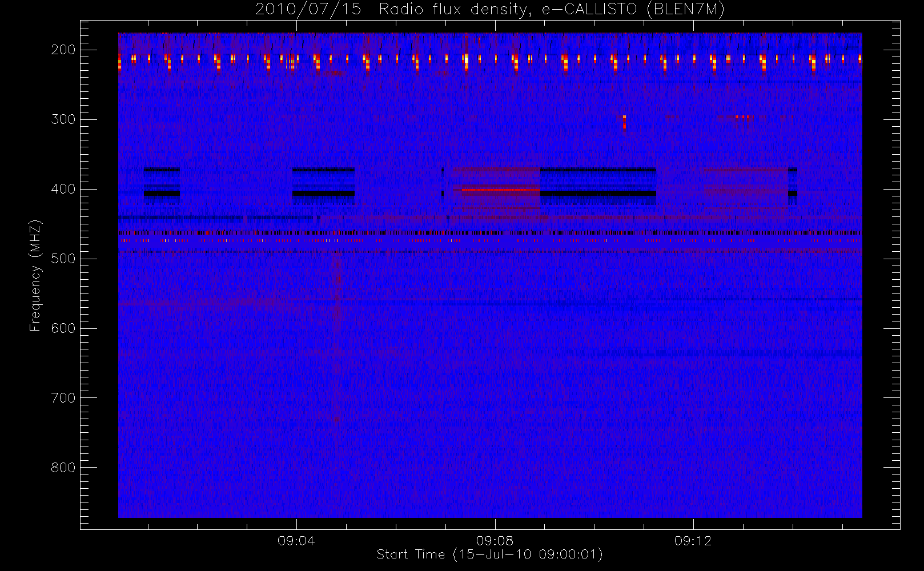Click the 300 frequency tick label
The image size is (924, 571).
coord(63,119)
